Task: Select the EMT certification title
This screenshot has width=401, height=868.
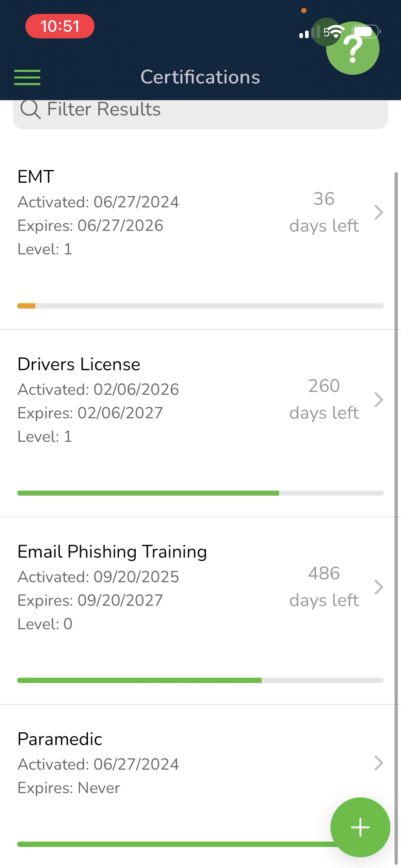Action: pyautogui.click(x=36, y=177)
